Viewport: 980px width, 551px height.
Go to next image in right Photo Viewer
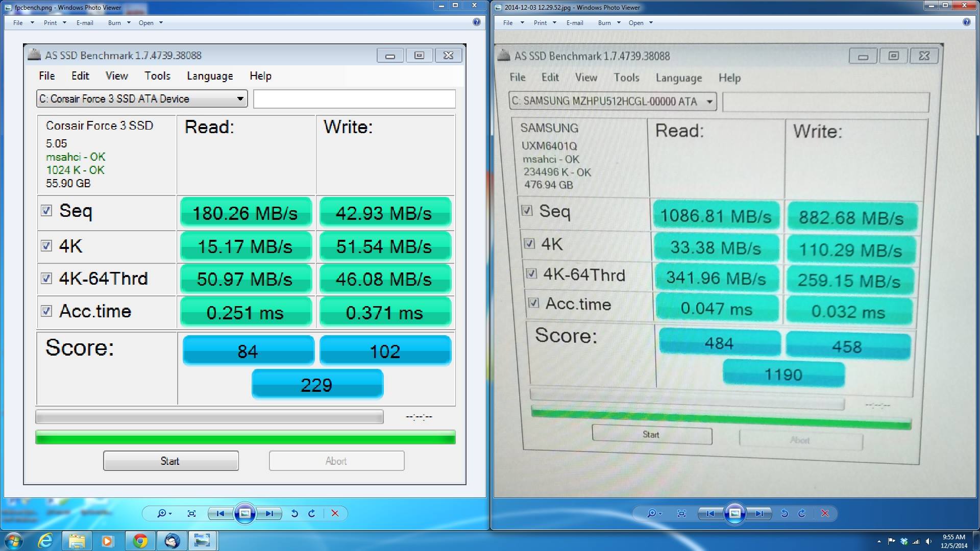(759, 513)
